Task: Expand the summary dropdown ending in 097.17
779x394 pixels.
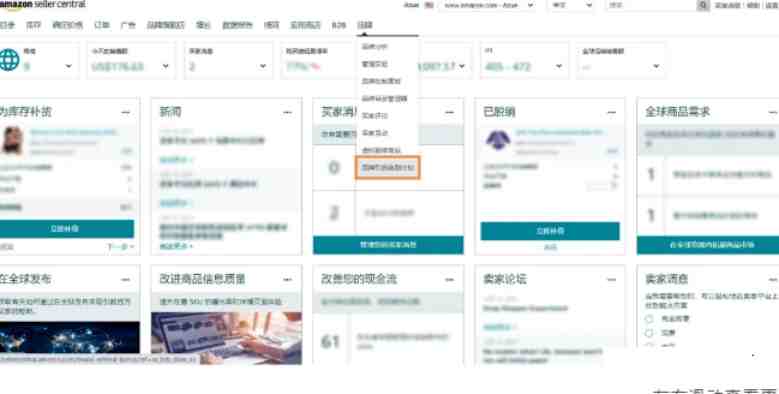Action: 462,66
